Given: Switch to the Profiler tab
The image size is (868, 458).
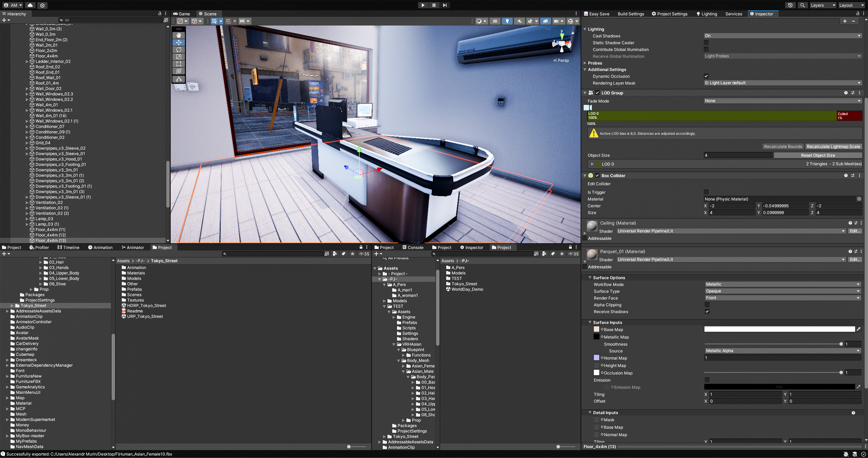Looking at the screenshot, I should pos(39,247).
